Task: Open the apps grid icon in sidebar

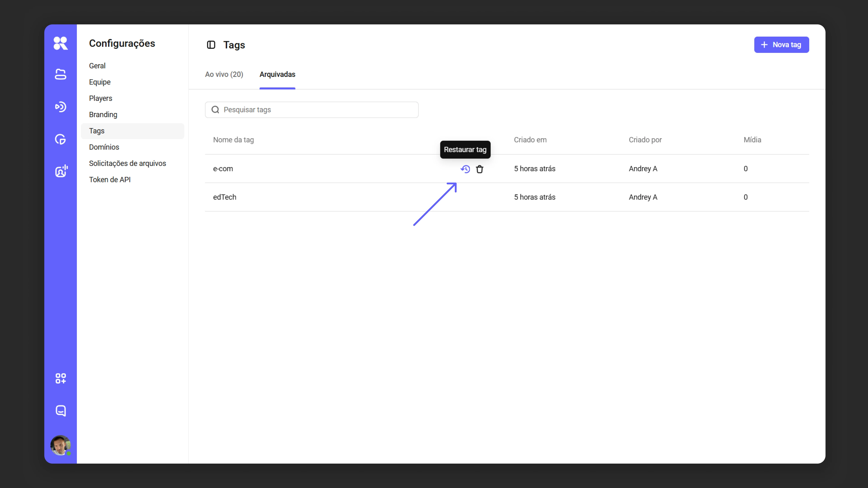Action: tap(61, 378)
